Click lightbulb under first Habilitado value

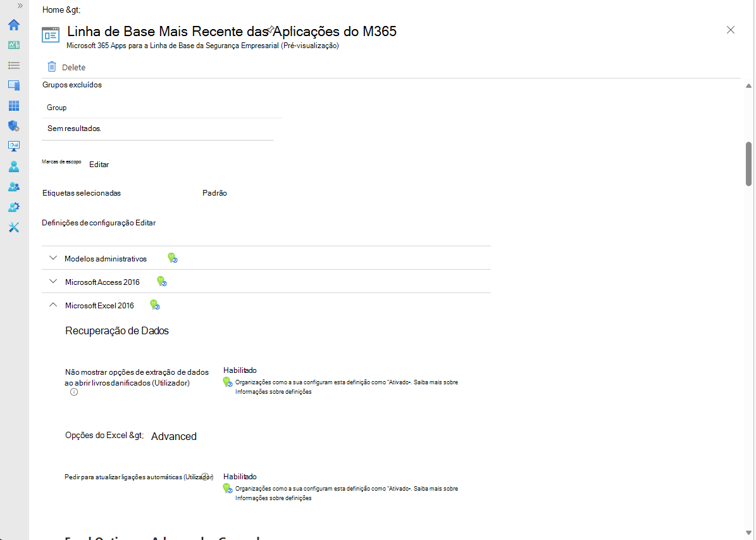[x=228, y=382]
